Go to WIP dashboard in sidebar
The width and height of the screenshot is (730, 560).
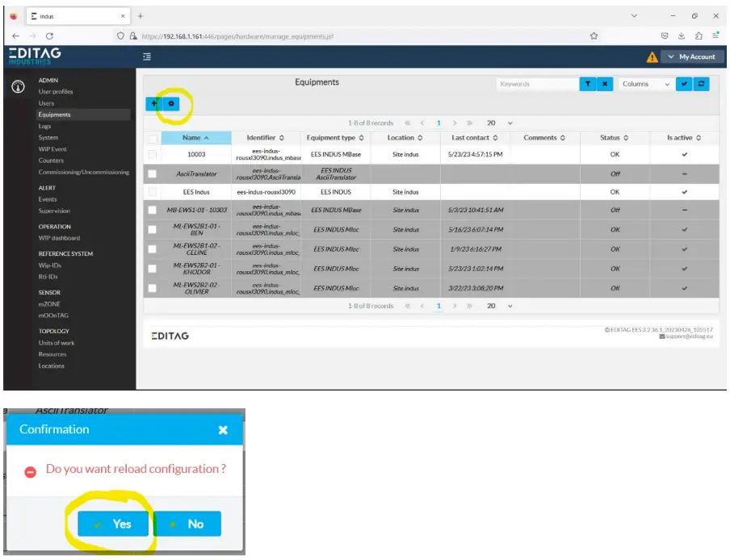click(59, 238)
